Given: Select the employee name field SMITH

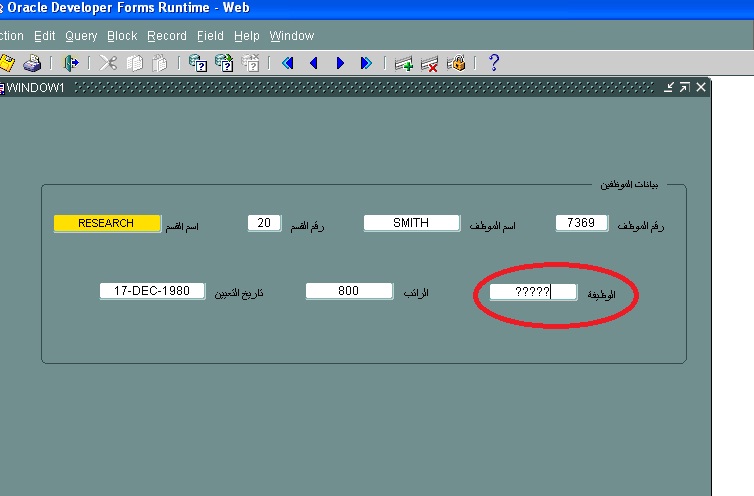Looking at the screenshot, I should [x=411, y=223].
